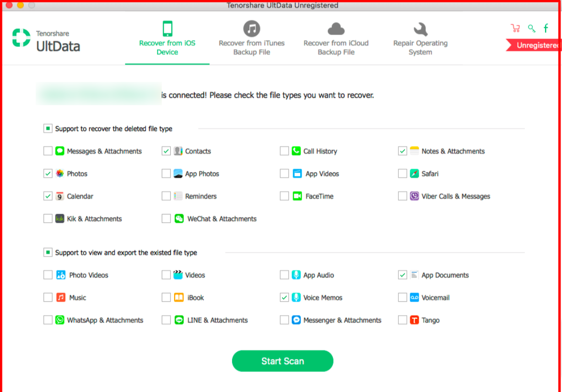This screenshot has width=562, height=392.
Task: Click the Safari compass icon
Action: [x=414, y=174]
